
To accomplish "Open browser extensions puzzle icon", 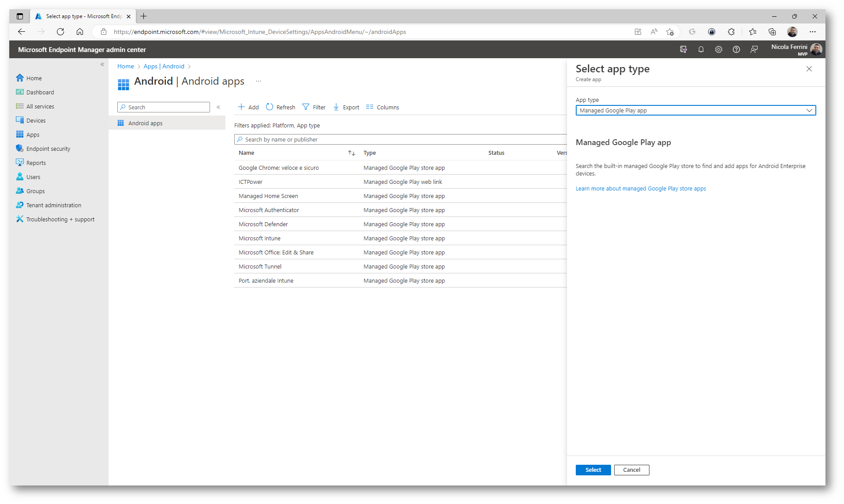I will 731,32.
